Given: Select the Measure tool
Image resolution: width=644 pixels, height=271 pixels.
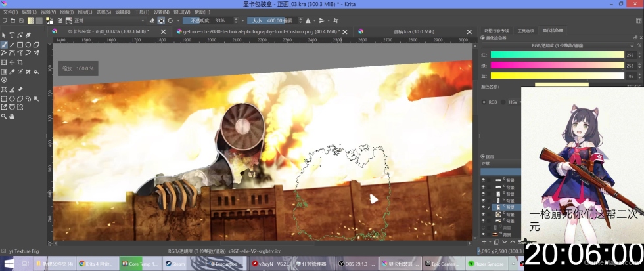Looking at the screenshot, I should point(12,89).
